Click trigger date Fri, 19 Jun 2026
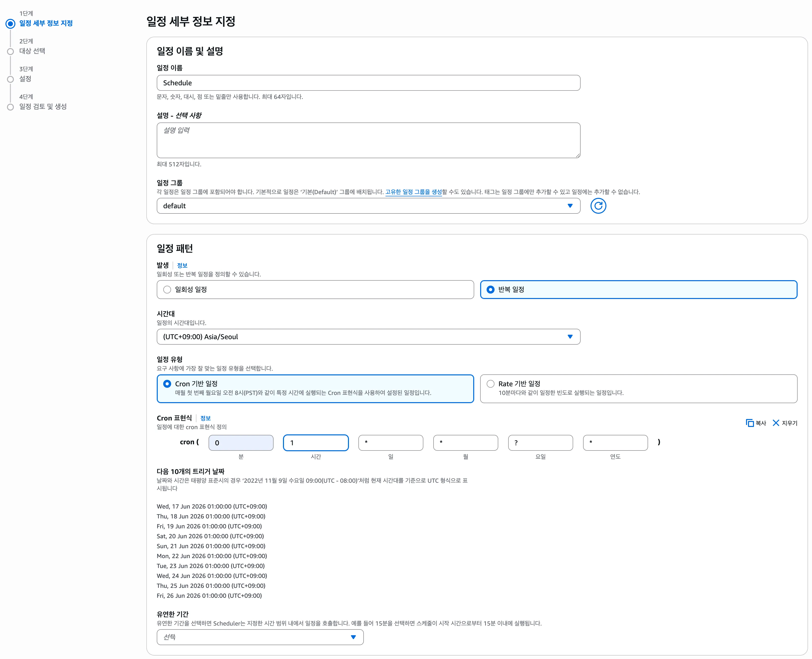 click(209, 526)
